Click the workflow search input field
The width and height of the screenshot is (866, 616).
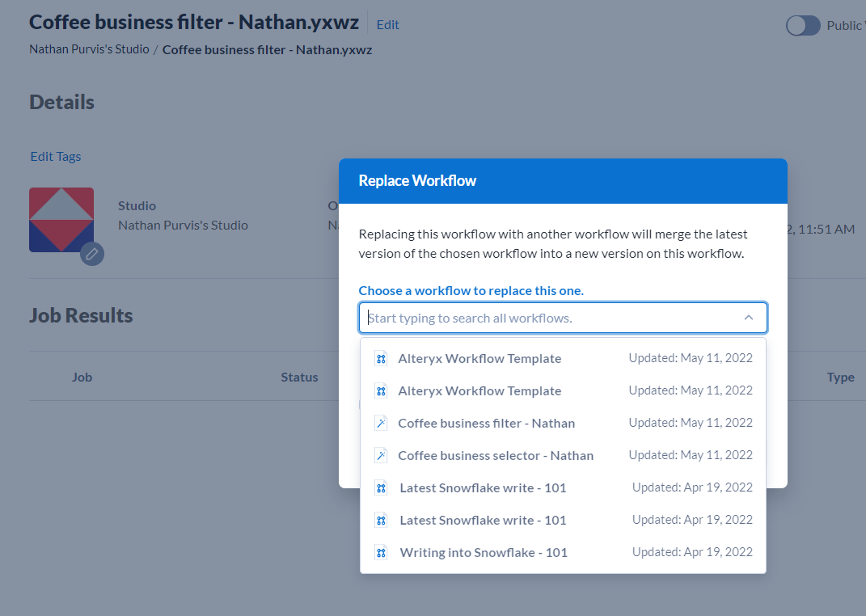tap(550, 318)
